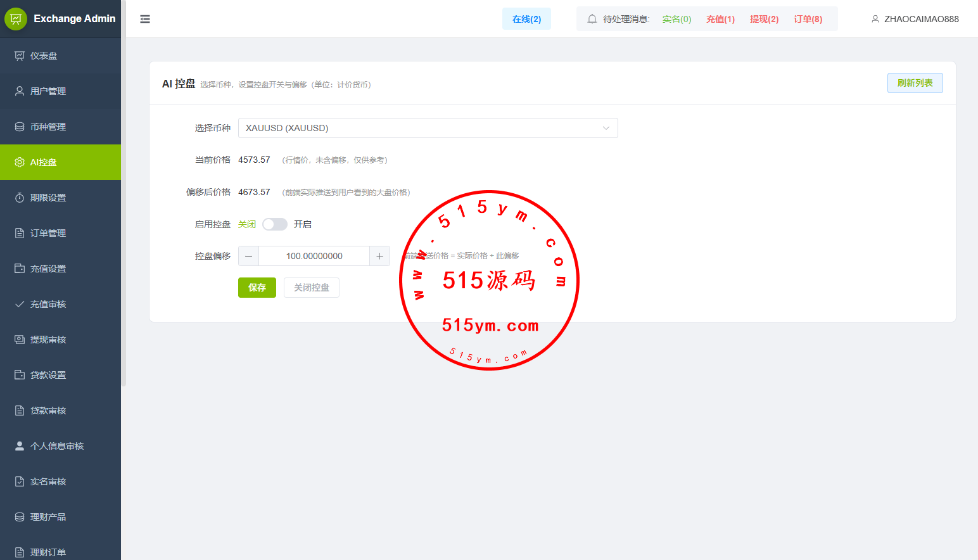
Task: Click the sidebar collapse hamburger icon
Action: click(145, 19)
